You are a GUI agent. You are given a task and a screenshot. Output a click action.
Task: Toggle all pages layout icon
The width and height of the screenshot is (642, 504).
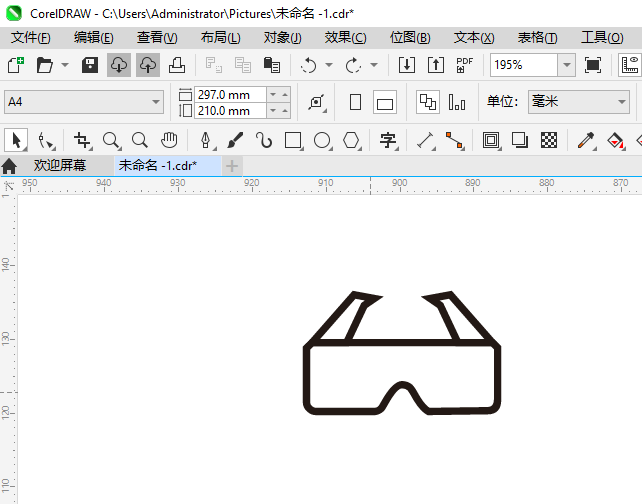(428, 102)
